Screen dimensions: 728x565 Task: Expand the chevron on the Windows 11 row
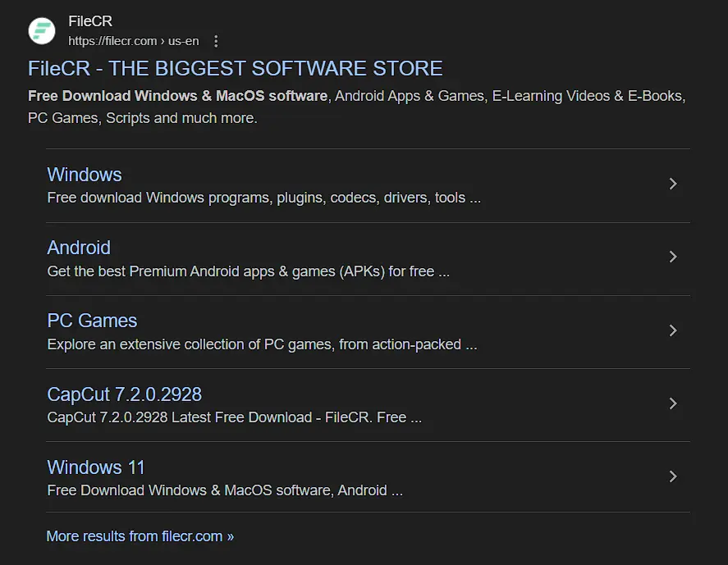[673, 476]
